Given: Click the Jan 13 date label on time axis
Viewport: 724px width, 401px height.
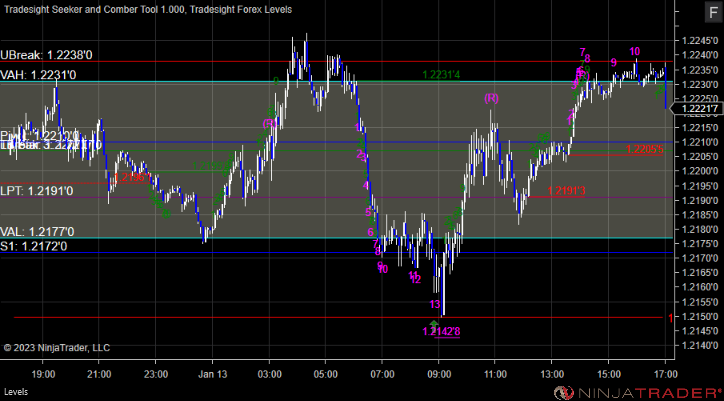Looking at the screenshot, I should pyautogui.click(x=213, y=374).
